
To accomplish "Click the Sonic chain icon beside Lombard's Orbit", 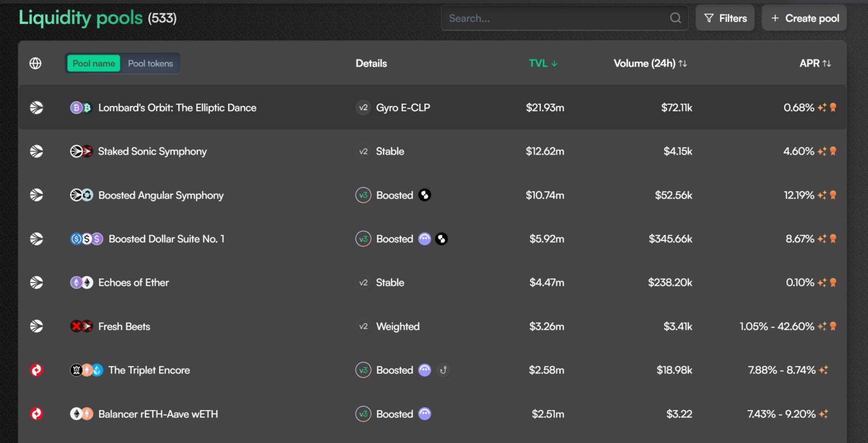I will (x=36, y=108).
